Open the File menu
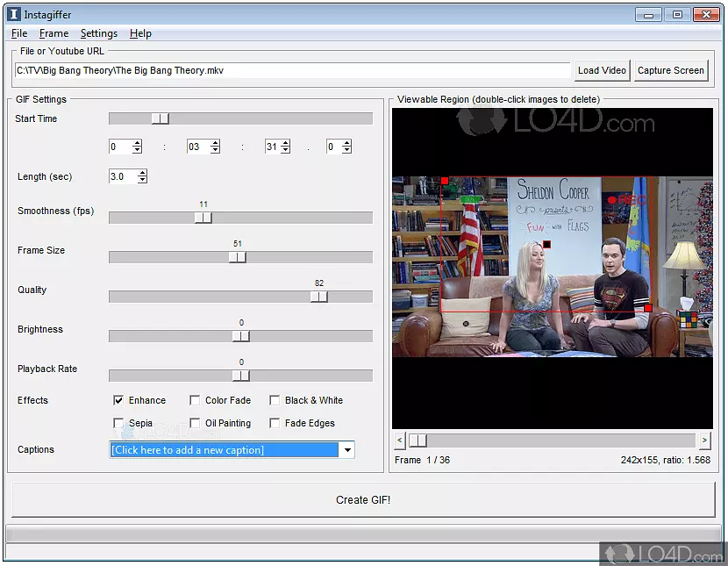728x566 pixels. pyautogui.click(x=19, y=33)
